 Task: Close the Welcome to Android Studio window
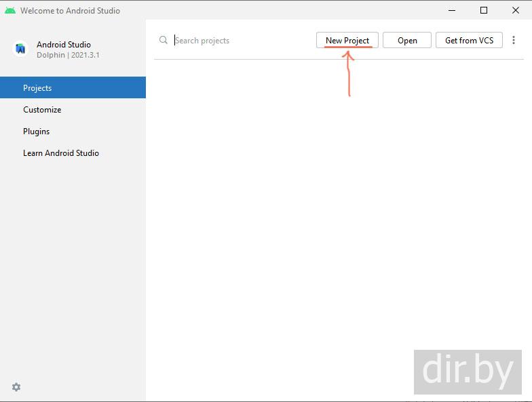514,10
